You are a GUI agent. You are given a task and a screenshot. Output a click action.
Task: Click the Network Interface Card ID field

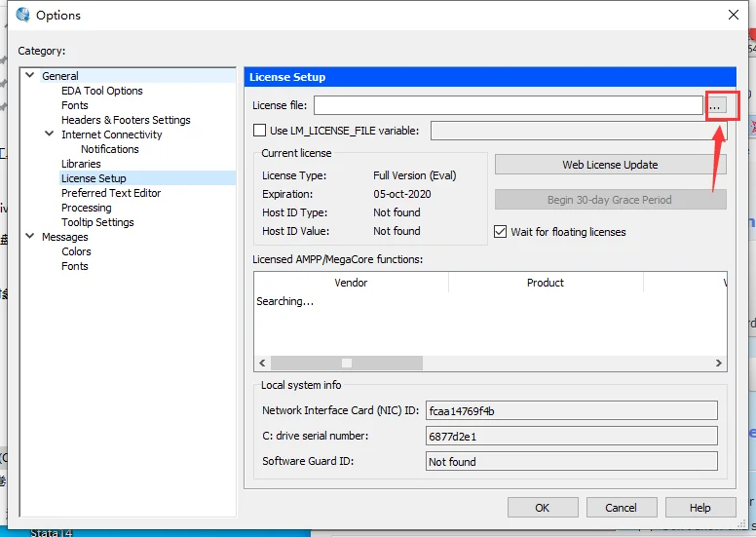(x=571, y=410)
